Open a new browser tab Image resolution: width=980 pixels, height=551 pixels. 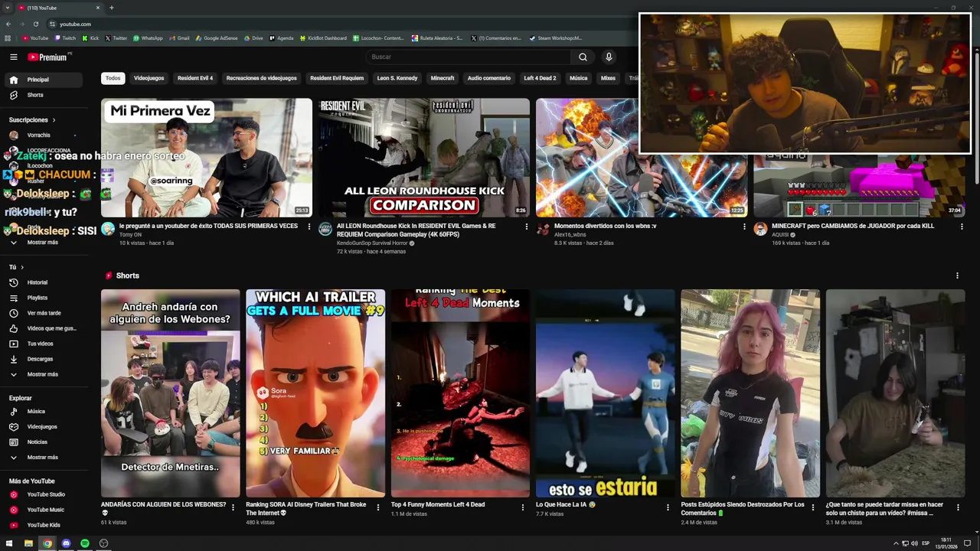111,8
